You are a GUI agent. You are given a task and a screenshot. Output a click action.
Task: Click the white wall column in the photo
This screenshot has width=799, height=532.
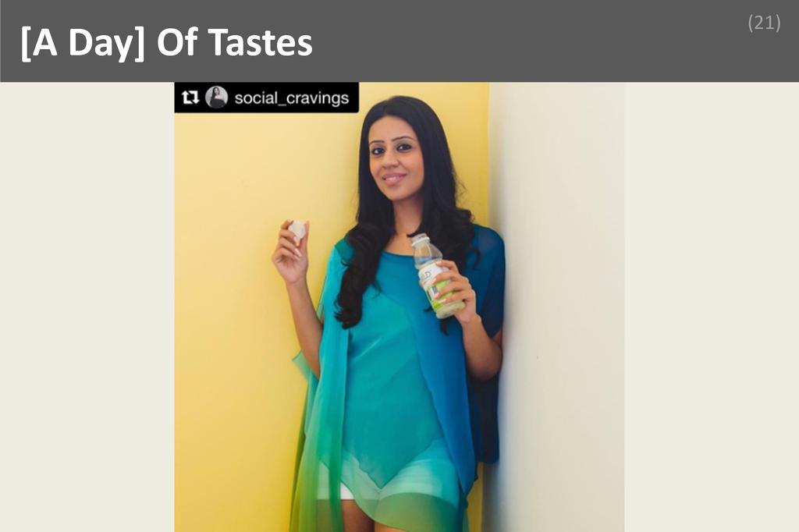(x=558, y=306)
